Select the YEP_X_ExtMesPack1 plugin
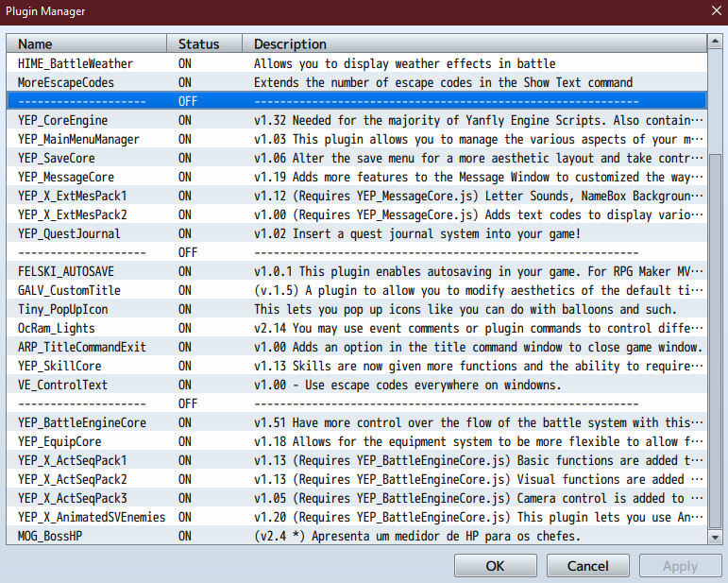 pos(357,196)
